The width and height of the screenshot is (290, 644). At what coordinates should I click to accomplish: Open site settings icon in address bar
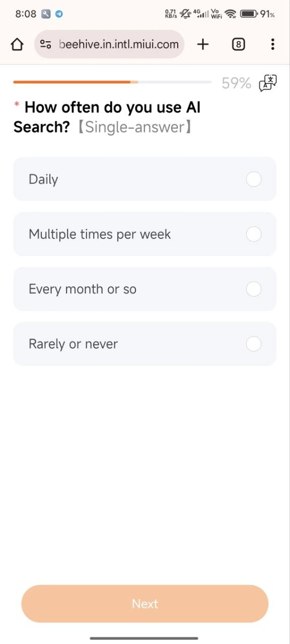click(46, 44)
